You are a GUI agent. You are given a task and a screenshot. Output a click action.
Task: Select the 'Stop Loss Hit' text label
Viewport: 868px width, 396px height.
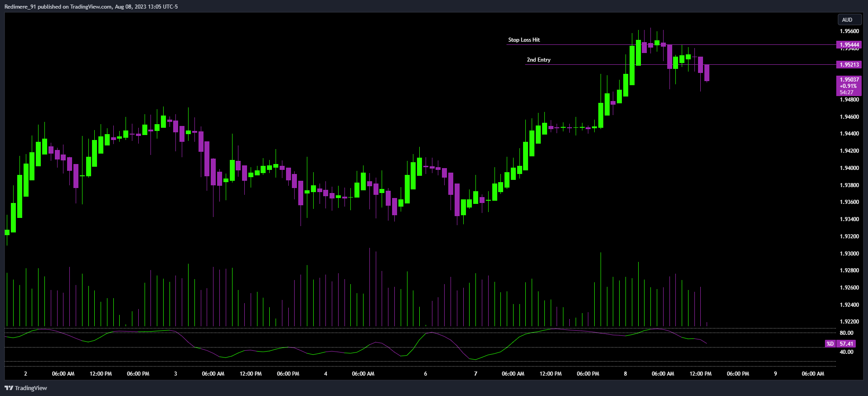pos(524,40)
